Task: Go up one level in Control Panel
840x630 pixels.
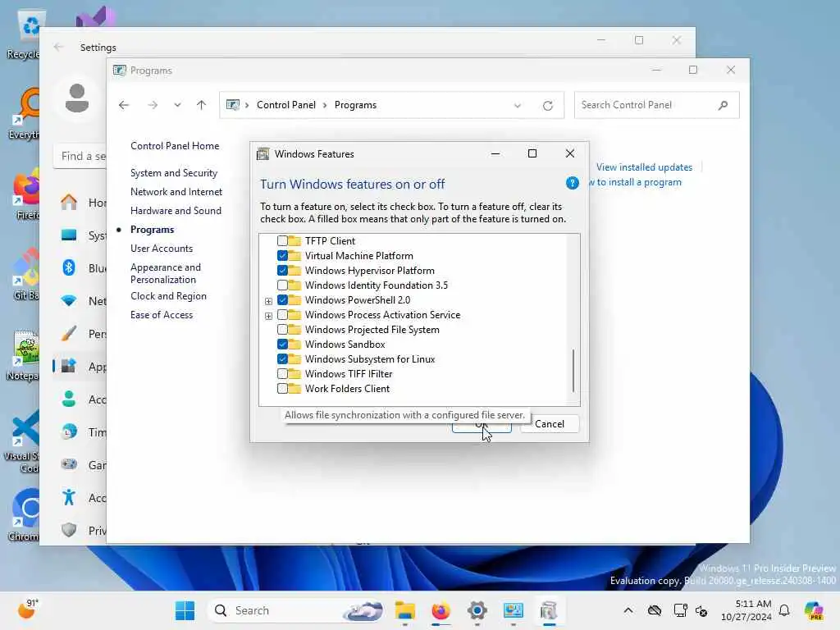Action: (x=202, y=105)
